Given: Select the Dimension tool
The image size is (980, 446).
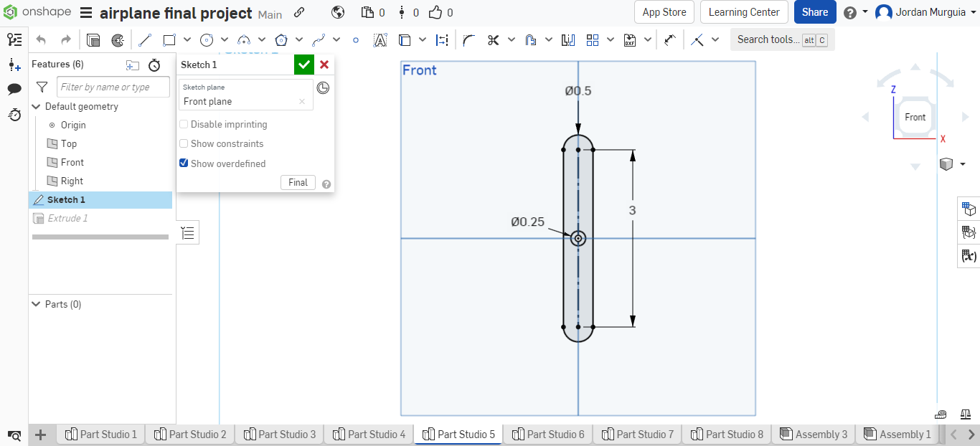Looking at the screenshot, I should [442, 39].
